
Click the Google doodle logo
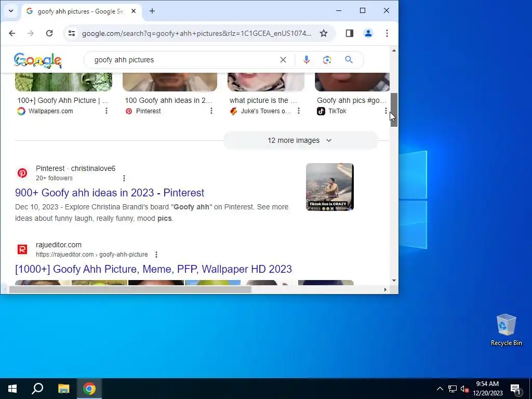pos(37,60)
